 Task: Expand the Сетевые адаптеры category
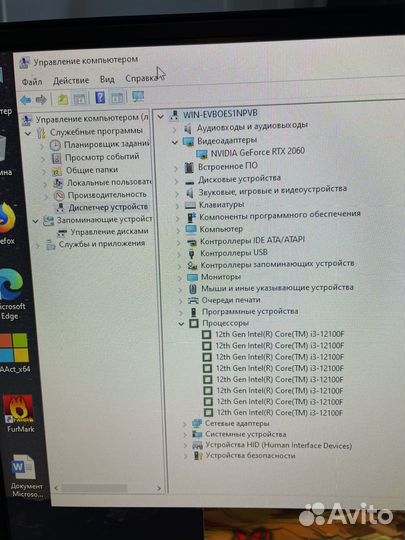point(185,424)
